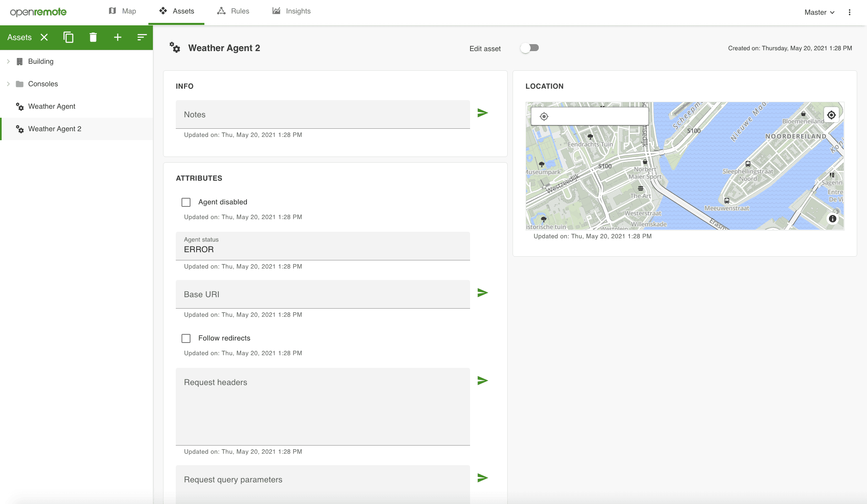Check the Agent disabled checkbox
The height and width of the screenshot is (504, 867).
point(186,202)
